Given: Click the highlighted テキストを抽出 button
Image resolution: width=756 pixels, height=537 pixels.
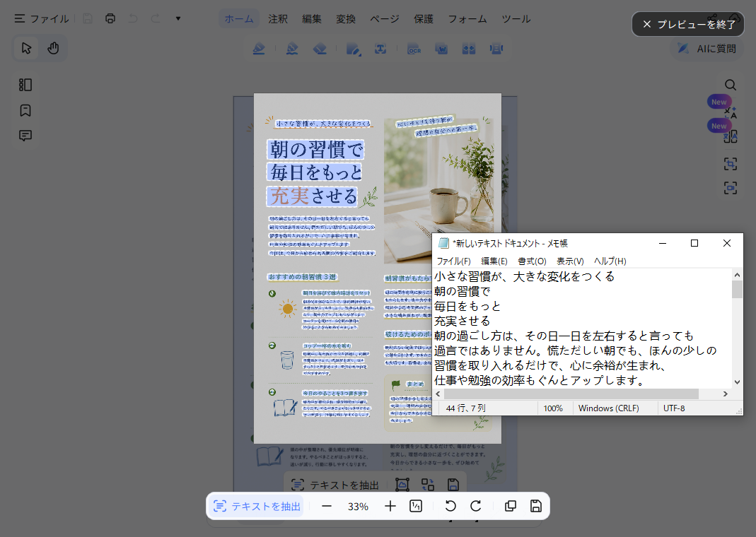Looking at the screenshot, I should [257, 506].
